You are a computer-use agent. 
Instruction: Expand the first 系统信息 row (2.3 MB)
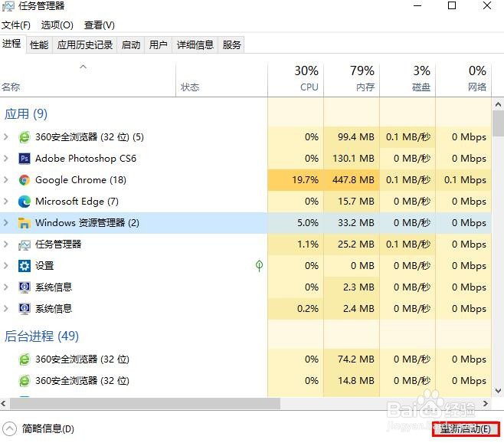tap(6, 287)
